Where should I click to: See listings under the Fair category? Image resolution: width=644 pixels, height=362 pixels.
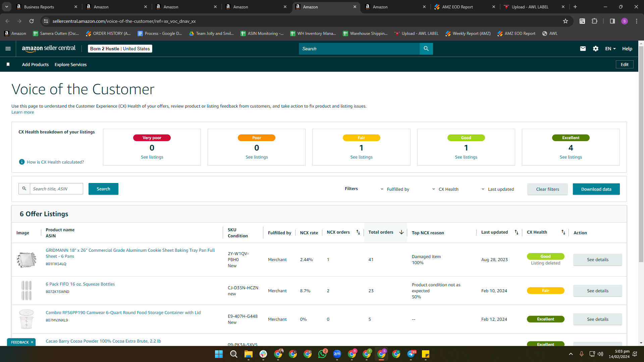tap(361, 157)
